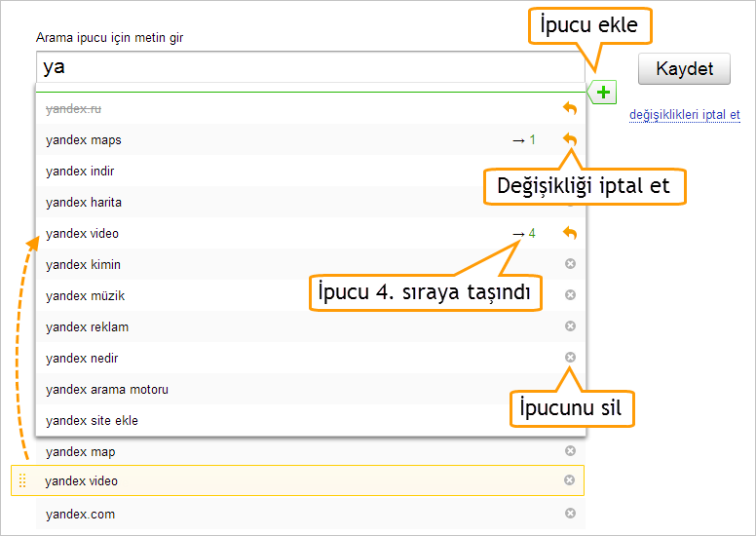Click the → 4 position indicator
The width and height of the screenshot is (756, 536).
pos(523,234)
